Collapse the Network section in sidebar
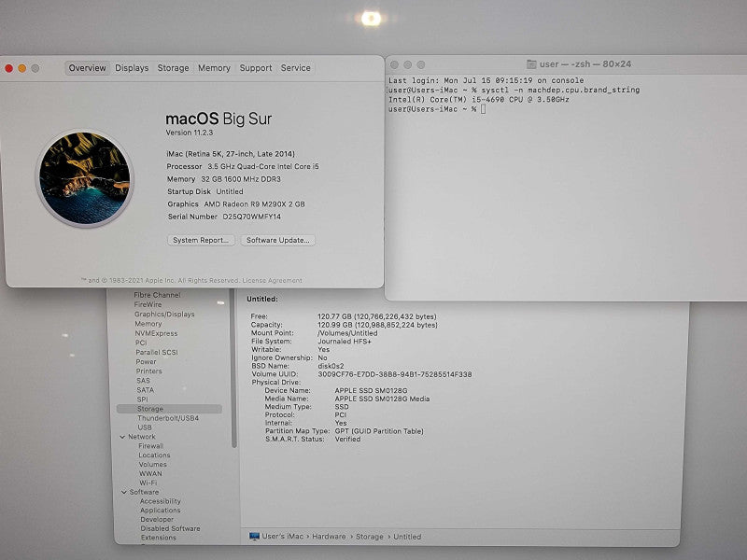 [122, 437]
